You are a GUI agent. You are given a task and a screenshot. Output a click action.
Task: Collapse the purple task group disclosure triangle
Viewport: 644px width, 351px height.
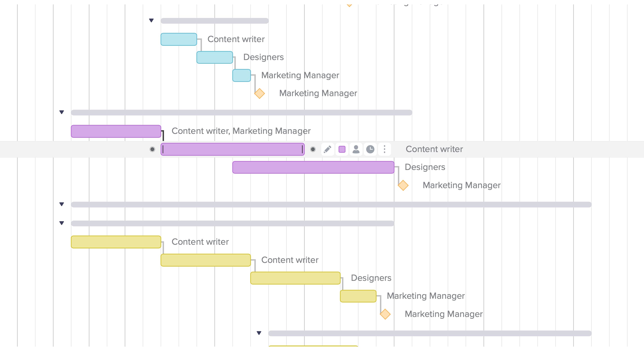(x=61, y=112)
